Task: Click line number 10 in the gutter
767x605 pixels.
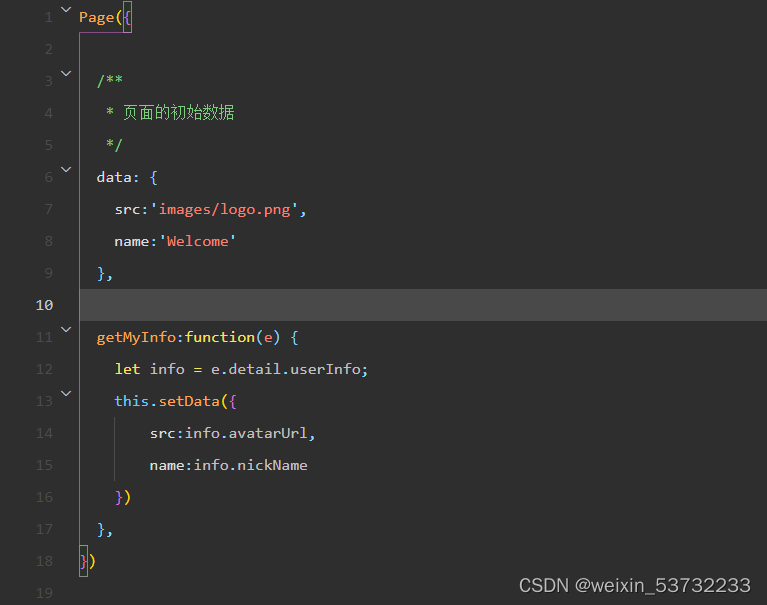Action: coord(44,305)
